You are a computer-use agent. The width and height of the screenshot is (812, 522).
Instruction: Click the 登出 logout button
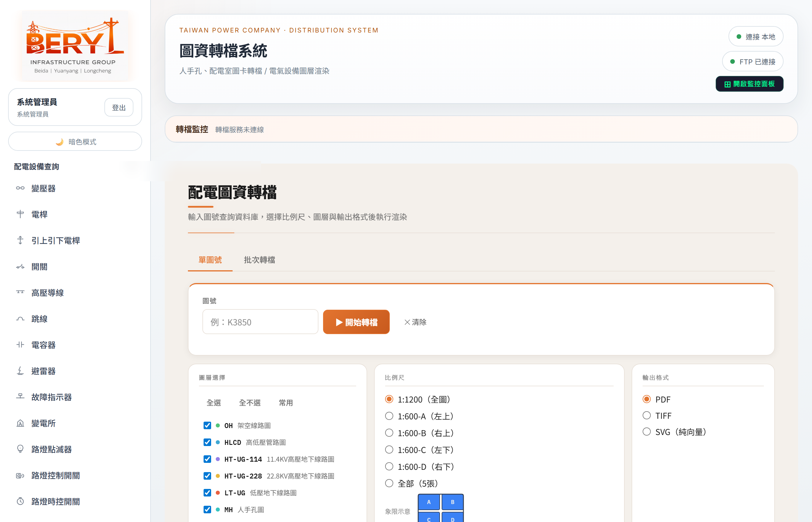tap(119, 108)
